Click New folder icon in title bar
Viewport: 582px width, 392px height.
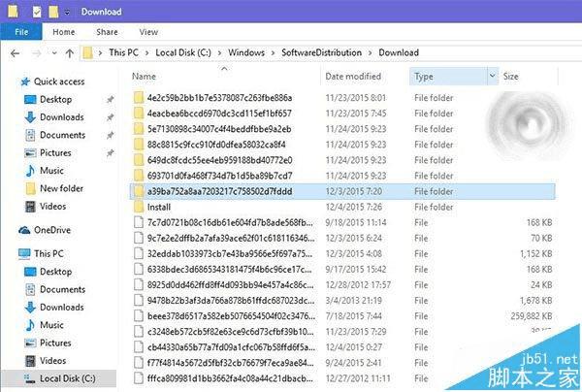tap(53, 12)
